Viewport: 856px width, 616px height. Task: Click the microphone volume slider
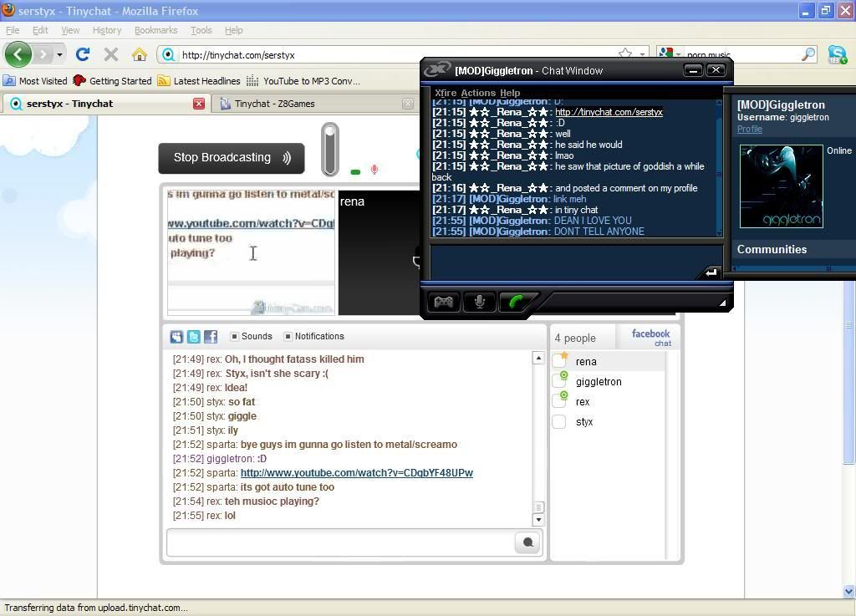[x=330, y=150]
